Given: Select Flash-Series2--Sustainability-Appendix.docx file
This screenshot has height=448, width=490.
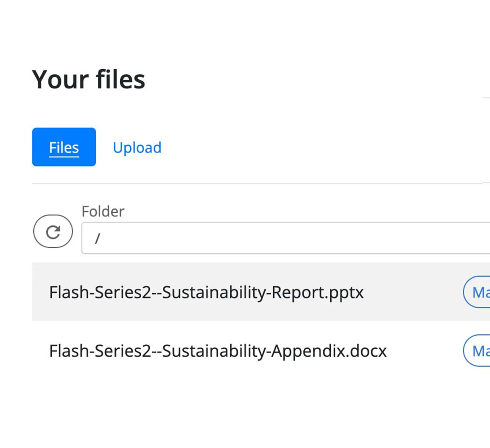Looking at the screenshot, I should coord(218,351).
